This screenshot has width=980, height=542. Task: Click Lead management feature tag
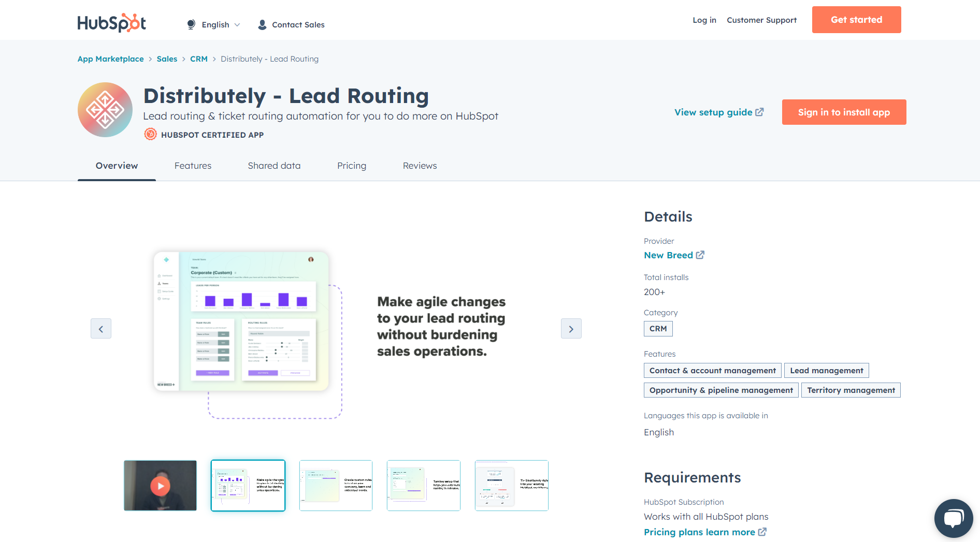[827, 371]
